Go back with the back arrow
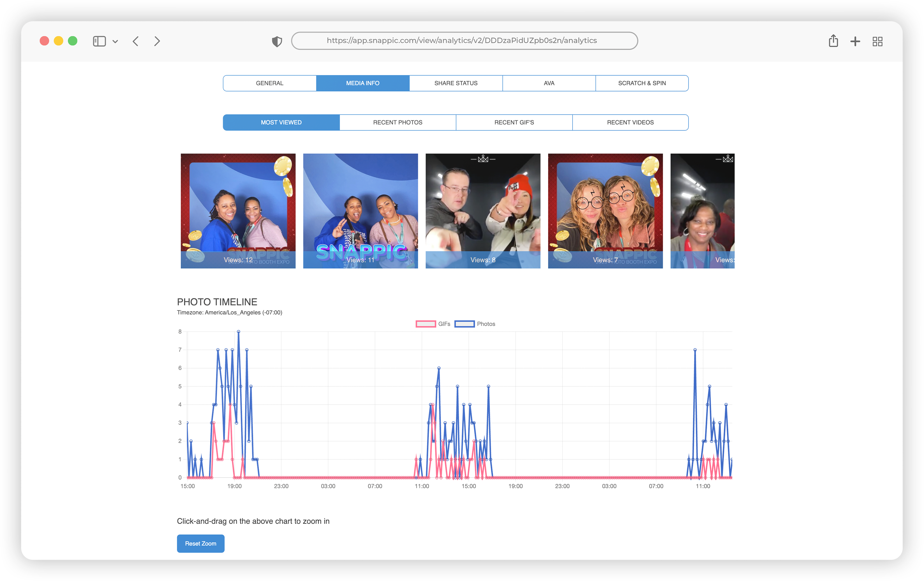 pos(136,41)
